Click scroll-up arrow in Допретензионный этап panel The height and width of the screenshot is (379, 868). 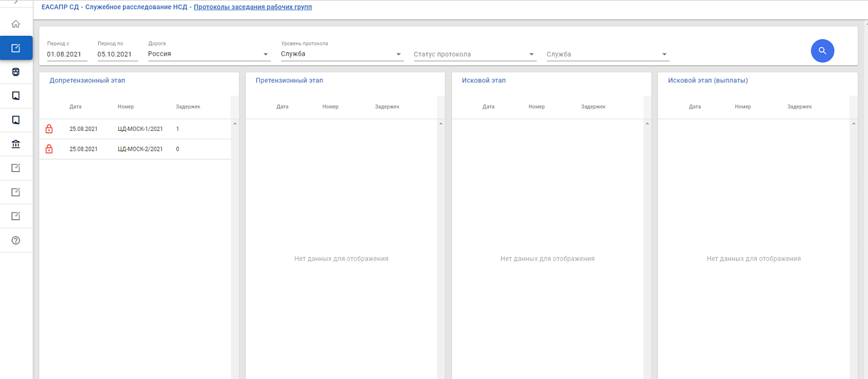click(235, 124)
